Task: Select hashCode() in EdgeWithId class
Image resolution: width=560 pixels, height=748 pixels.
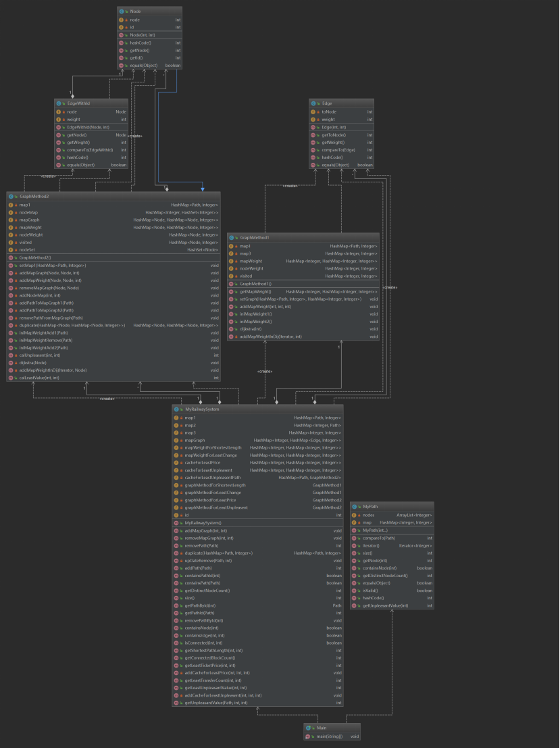Action: tap(91, 157)
